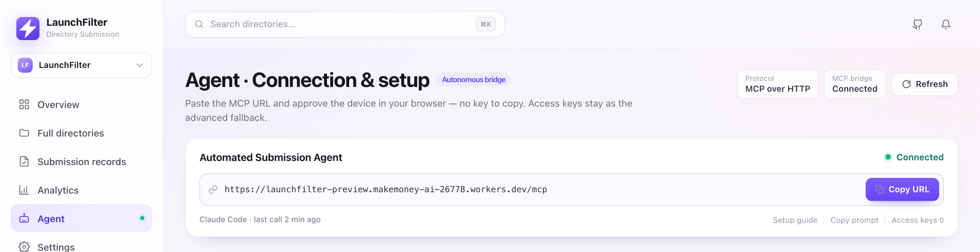This screenshot has height=252, width=980.
Task: Click the 'Claude Code · last call 2 min ago' text
Action: [260, 219]
